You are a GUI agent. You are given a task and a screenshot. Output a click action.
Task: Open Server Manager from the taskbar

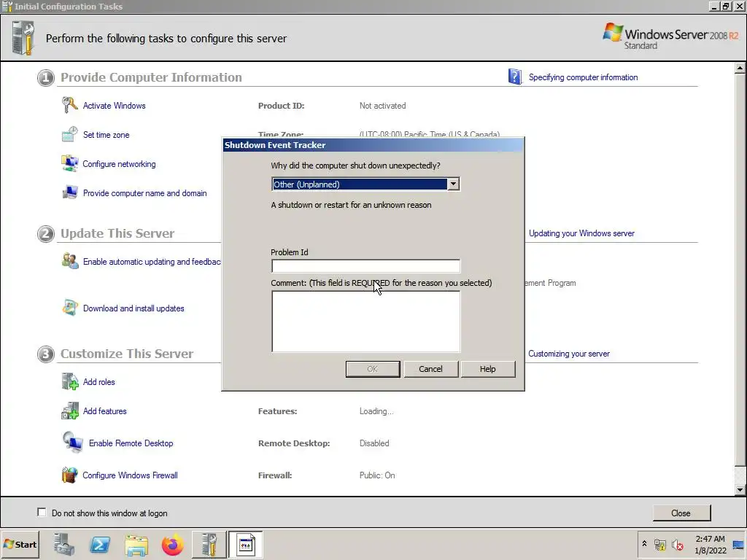[64, 545]
